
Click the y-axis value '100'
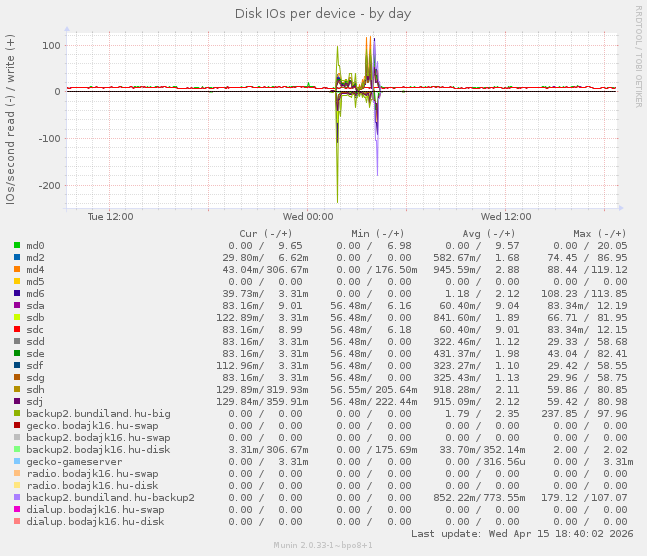point(51,45)
